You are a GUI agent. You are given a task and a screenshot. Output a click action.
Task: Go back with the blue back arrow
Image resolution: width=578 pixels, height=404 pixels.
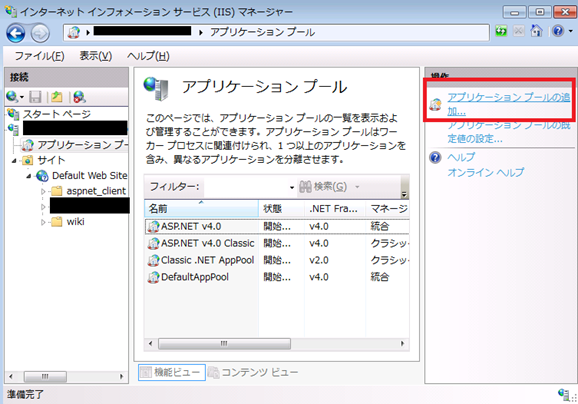15,34
